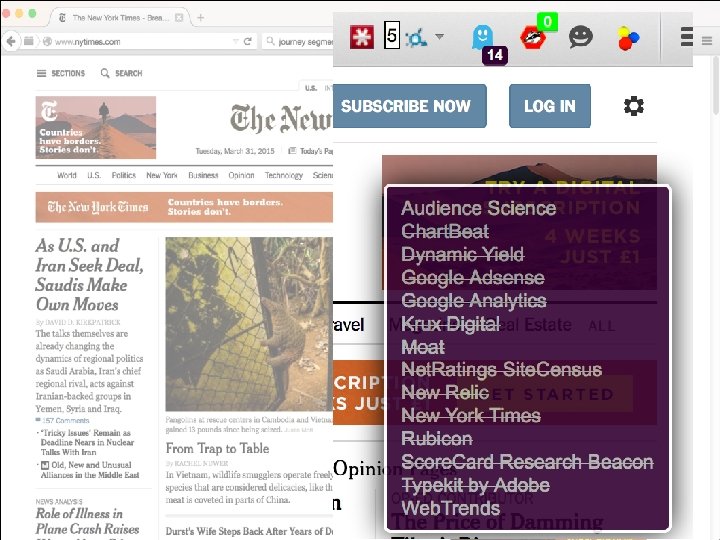Click the LastPass red asterisk extension icon
Viewport: 720px width, 540px height.
click(362, 37)
